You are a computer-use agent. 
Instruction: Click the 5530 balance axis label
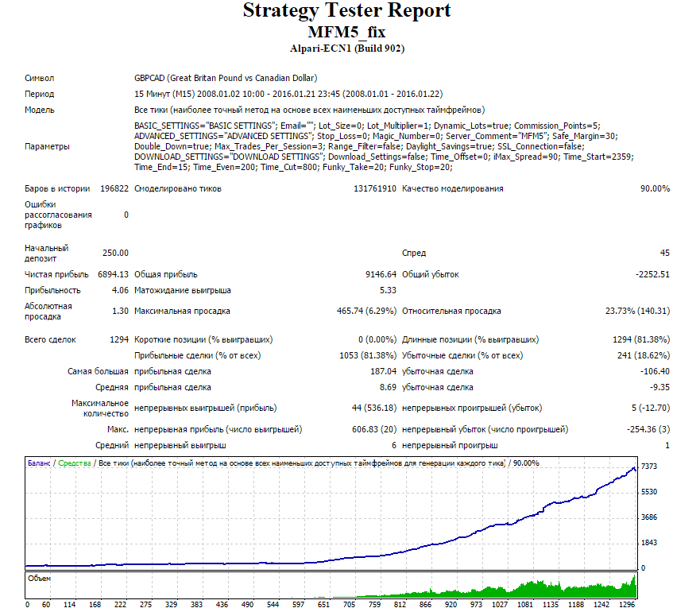point(649,492)
